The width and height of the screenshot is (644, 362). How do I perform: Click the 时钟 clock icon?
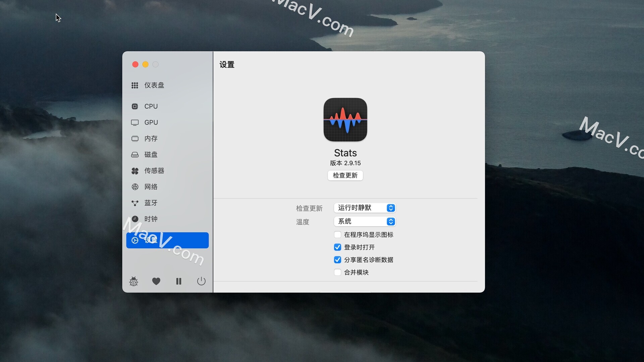pyautogui.click(x=135, y=219)
